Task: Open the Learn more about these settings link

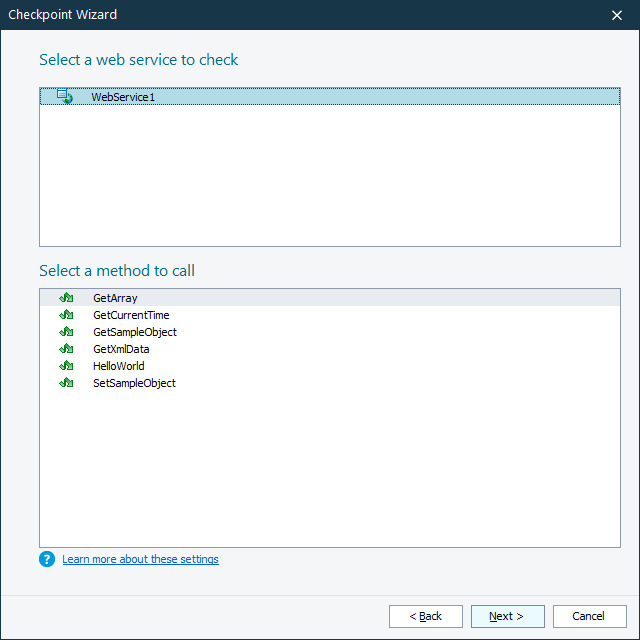Action: (x=140, y=559)
